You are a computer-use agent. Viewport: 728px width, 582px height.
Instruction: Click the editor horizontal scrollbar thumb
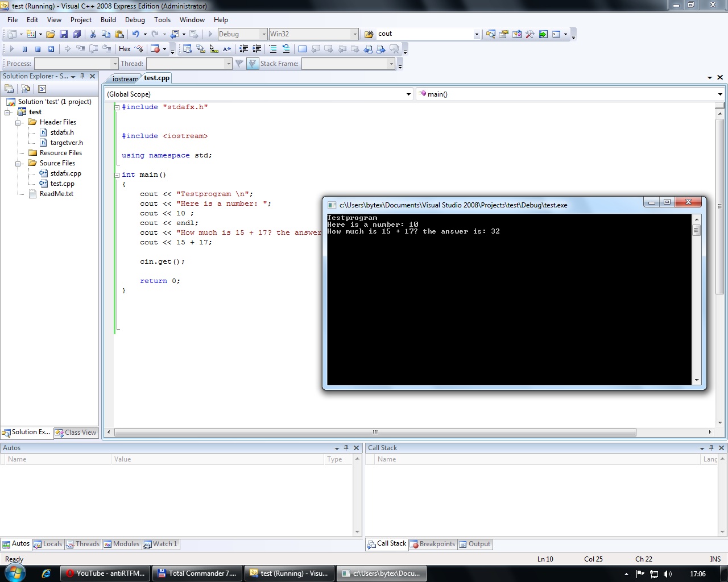coord(375,432)
